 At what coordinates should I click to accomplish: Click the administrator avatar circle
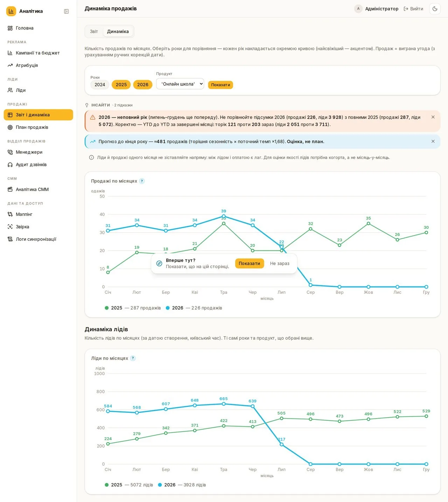(x=358, y=9)
